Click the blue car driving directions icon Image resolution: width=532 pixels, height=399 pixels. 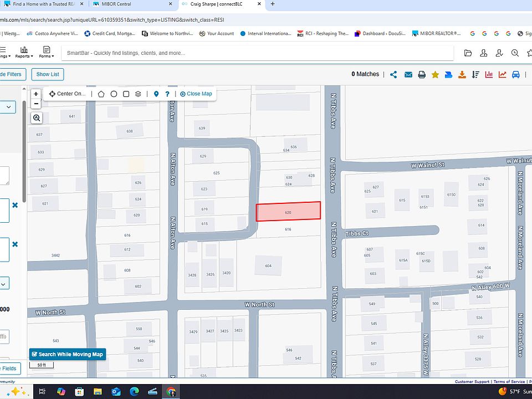coord(516,75)
